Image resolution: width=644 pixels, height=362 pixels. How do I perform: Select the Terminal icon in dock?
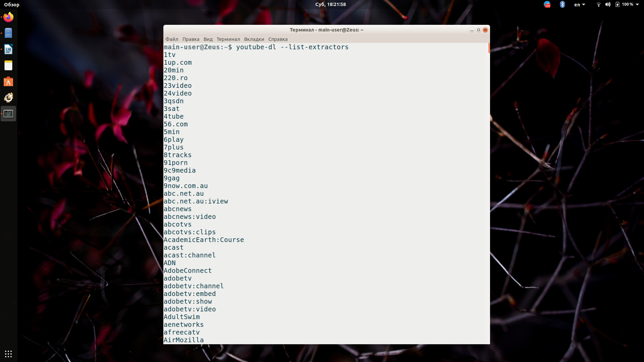point(8,114)
